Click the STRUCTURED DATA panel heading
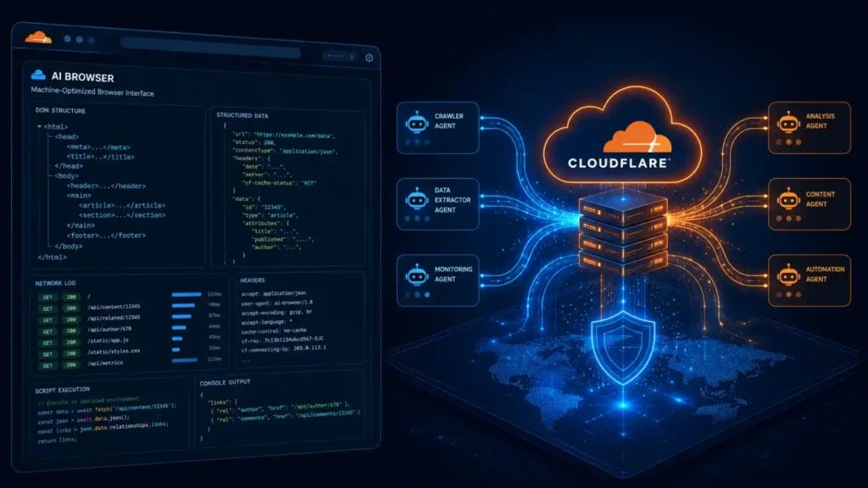Image resolution: width=868 pixels, height=488 pixels. [x=242, y=115]
